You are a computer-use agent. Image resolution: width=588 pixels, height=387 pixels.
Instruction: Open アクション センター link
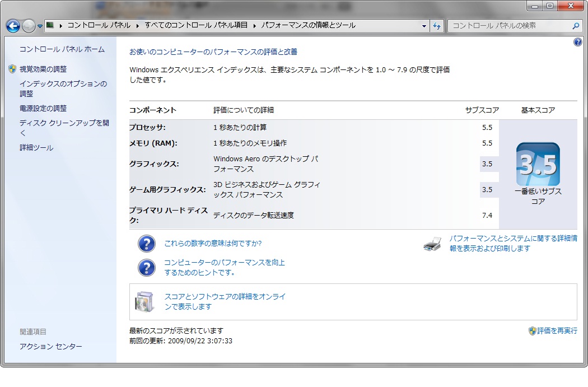pos(50,347)
